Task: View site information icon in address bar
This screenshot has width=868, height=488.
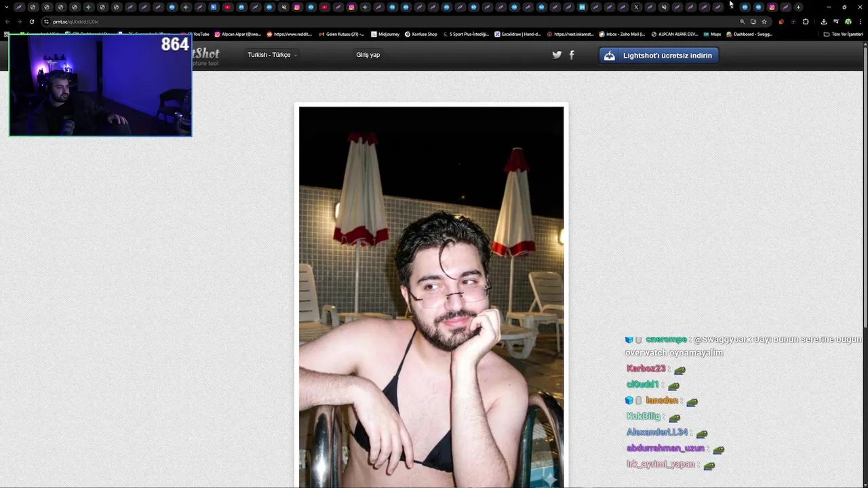Action: tap(46, 22)
